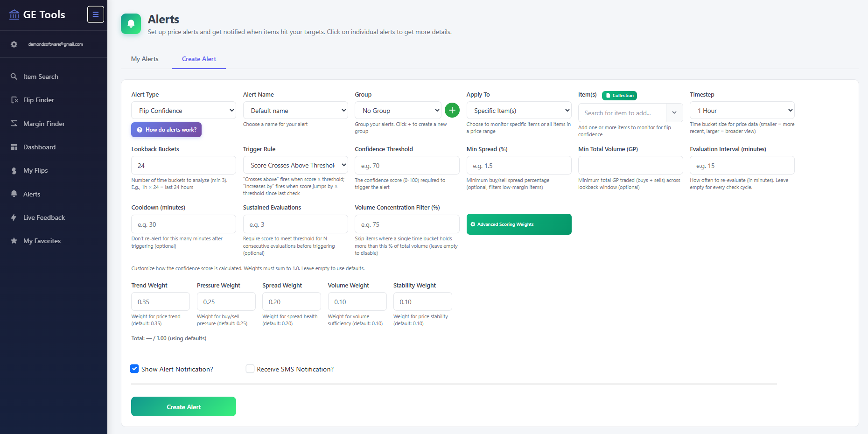
Task: Submit with the green Create Alert button
Action: click(183, 406)
